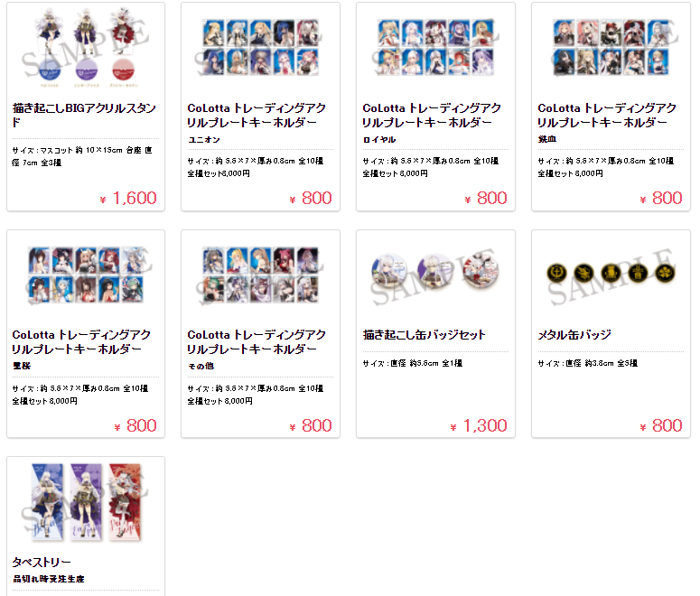Image resolution: width=700 pixels, height=596 pixels.
Task: Click the タペストリー product title
Action: point(42,562)
